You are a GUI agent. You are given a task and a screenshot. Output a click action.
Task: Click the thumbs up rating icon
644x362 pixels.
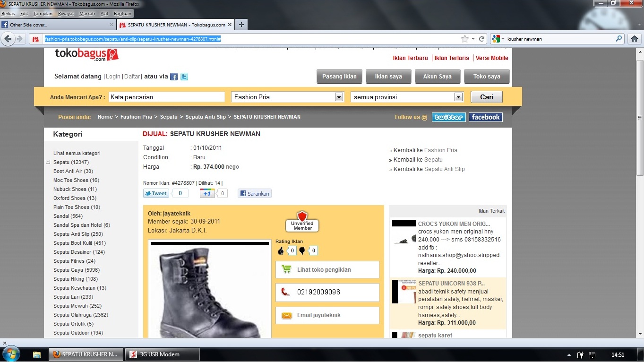pyautogui.click(x=281, y=251)
